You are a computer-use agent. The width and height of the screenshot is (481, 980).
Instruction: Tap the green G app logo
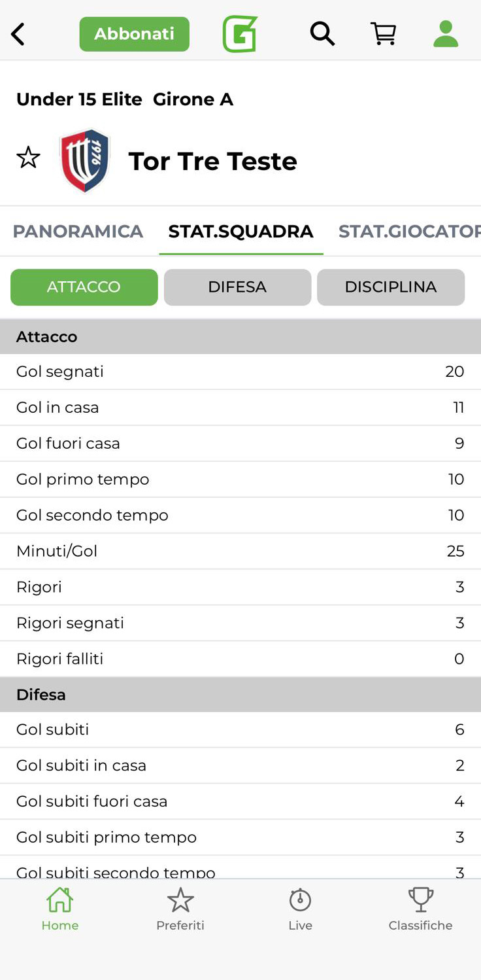(x=240, y=34)
